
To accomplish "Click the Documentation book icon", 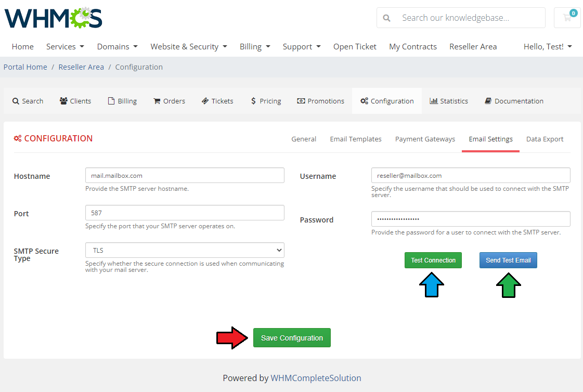I will pos(488,101).
